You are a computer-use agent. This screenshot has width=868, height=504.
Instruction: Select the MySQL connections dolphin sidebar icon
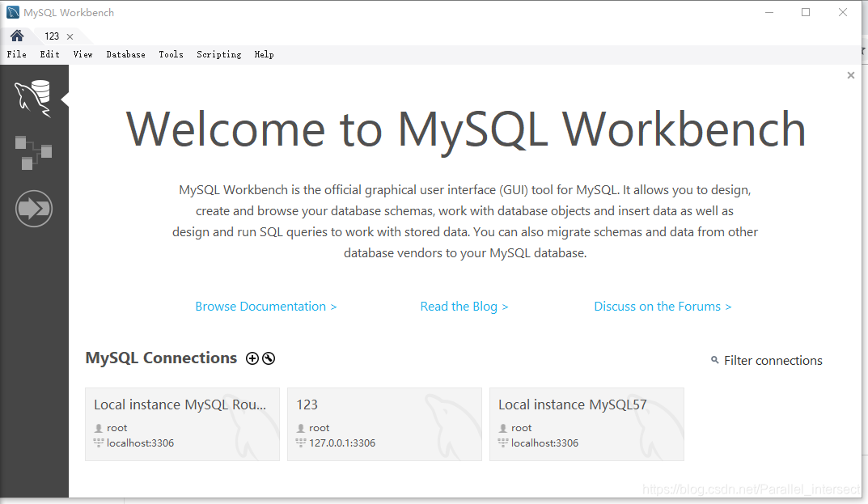tap(33, 98)
